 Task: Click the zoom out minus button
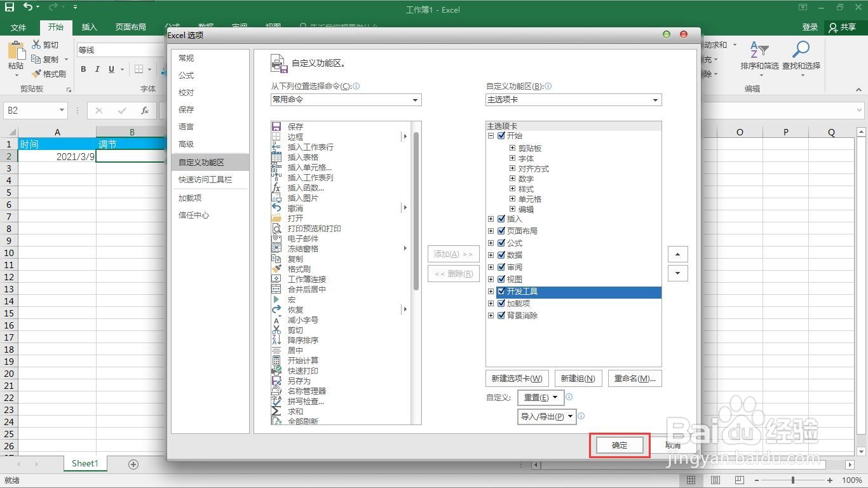[757, 480]
